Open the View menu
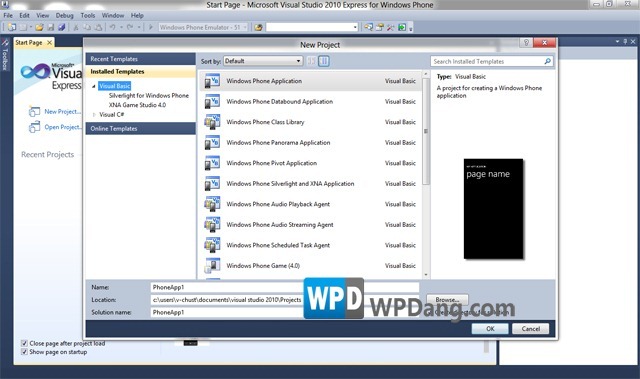 42,16
